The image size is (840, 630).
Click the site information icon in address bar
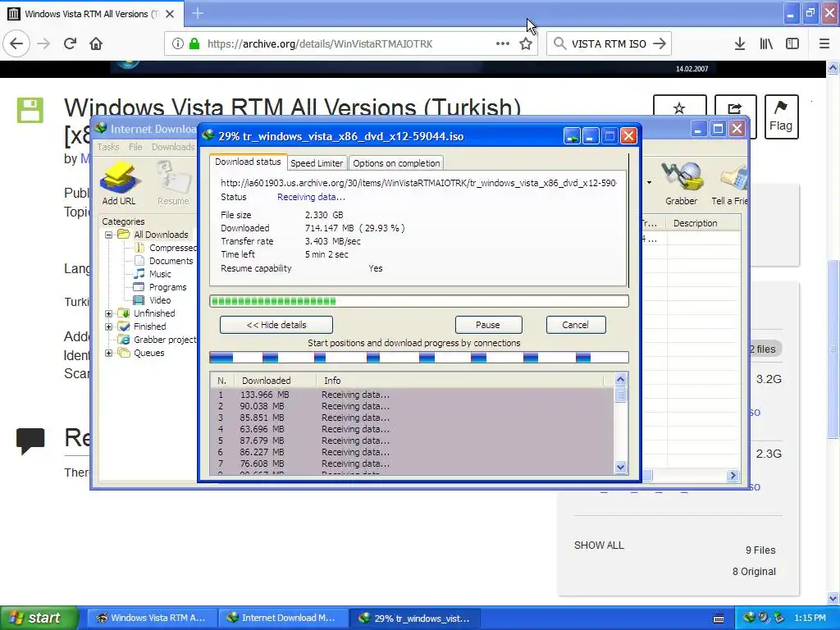pyautogui.click(x=178, y=43)
